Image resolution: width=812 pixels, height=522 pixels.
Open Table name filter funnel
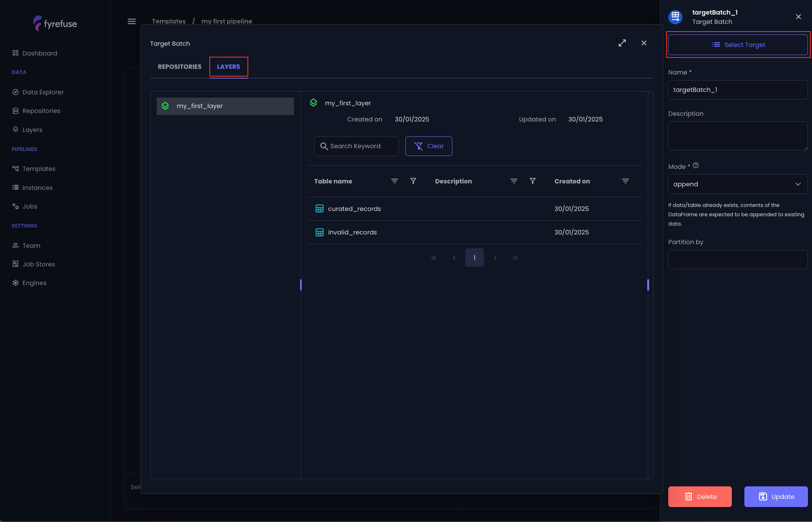pos(413,181)
